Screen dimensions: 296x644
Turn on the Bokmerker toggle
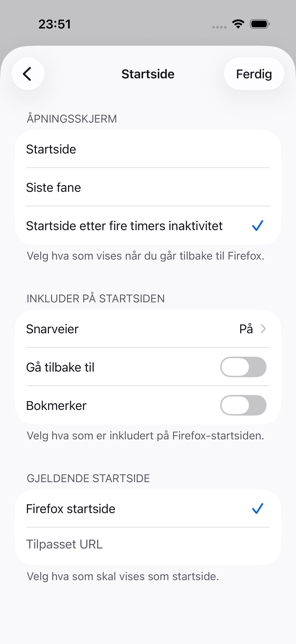[243, 405]
